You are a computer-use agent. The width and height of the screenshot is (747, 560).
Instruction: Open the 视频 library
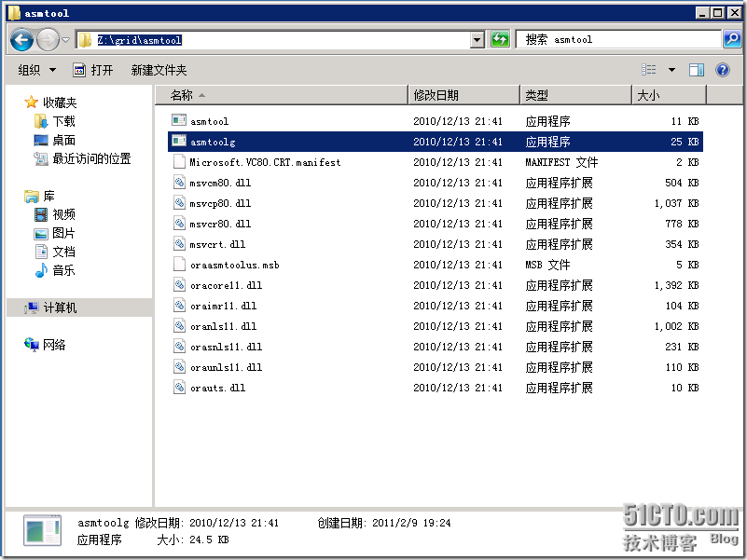(x=55, y=214)
